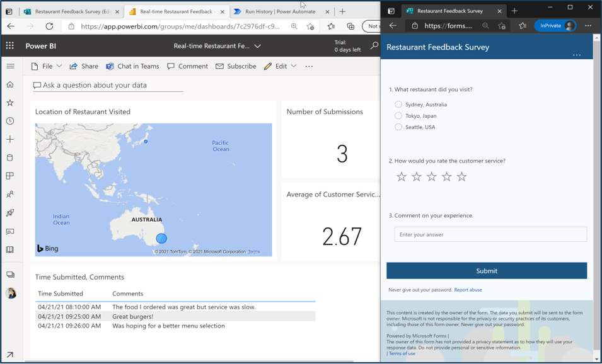Toggle the hamburger navigation pane menu
The height and width of the screenshot is (364, 602).
pos(10,66)
